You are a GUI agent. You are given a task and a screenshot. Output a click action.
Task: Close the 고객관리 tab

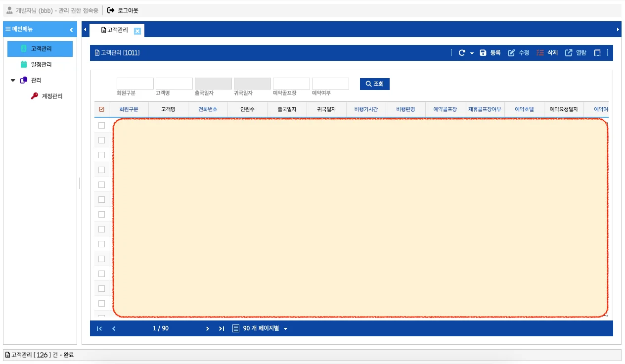point(137,31)
